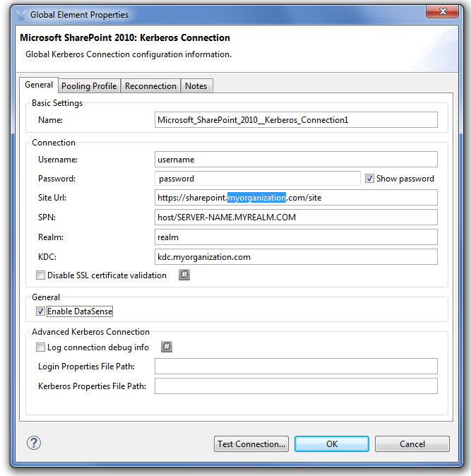This screenshot has height=476, width=471.
Task: Click into the Name input field
Action: (x=296, y=120)
